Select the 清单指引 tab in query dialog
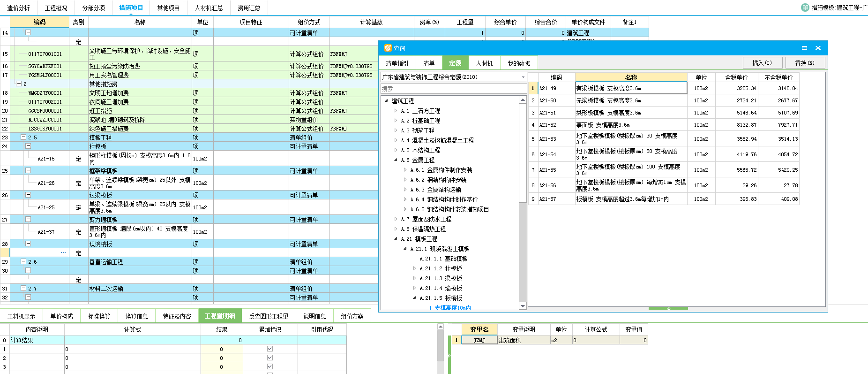The height and width of the screenshot is (374, 868). pyautogui.click(x=397, y=63)
